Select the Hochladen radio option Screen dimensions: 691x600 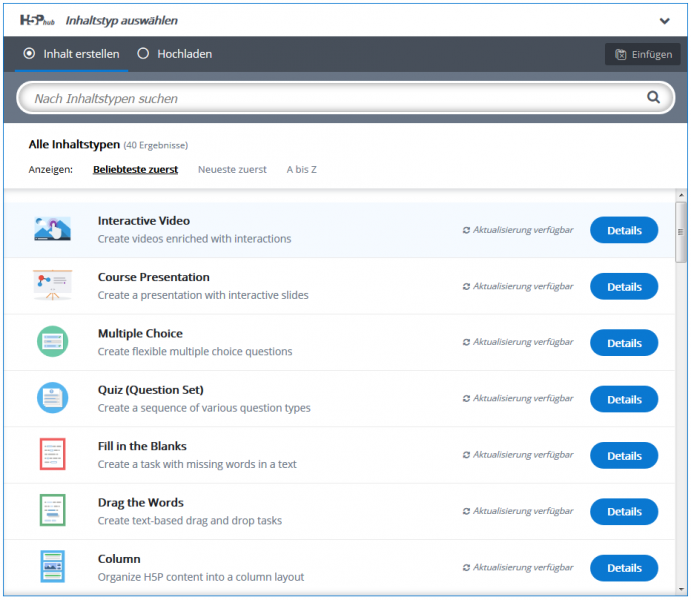pos(175,54)
